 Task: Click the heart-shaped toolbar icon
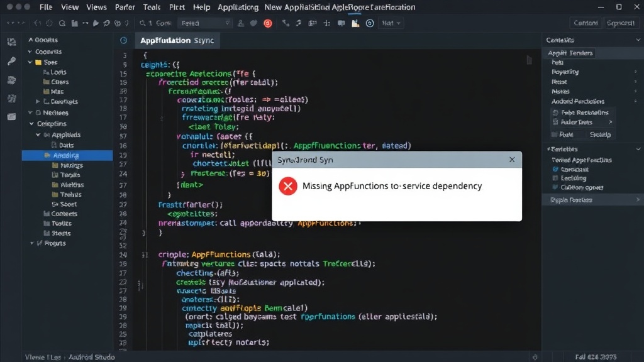tap(254, 23)
